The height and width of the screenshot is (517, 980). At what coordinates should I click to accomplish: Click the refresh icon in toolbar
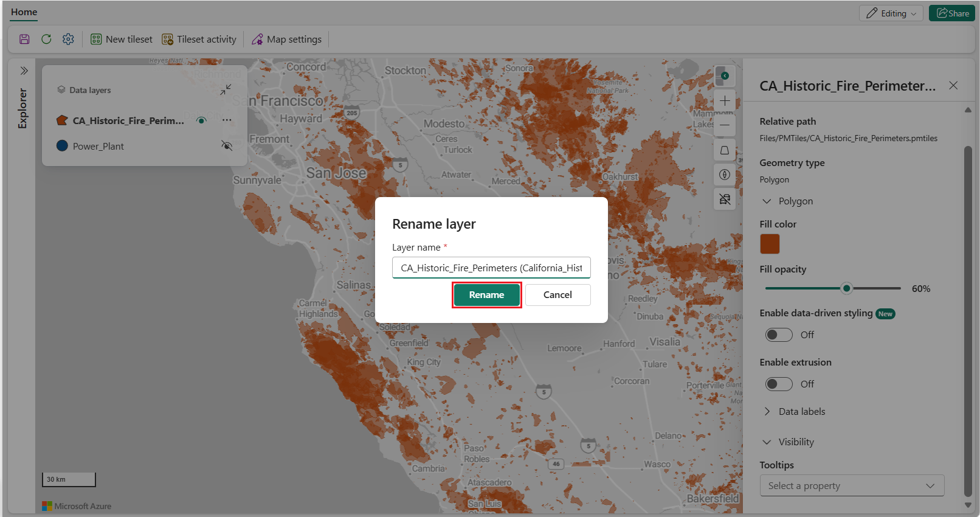[x=46, y=39]
